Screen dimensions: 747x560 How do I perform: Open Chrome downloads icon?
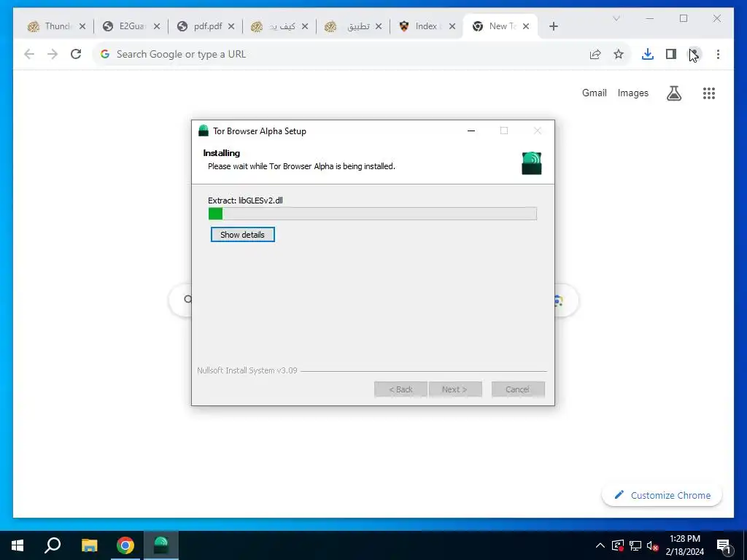click(x=648, y=54)
